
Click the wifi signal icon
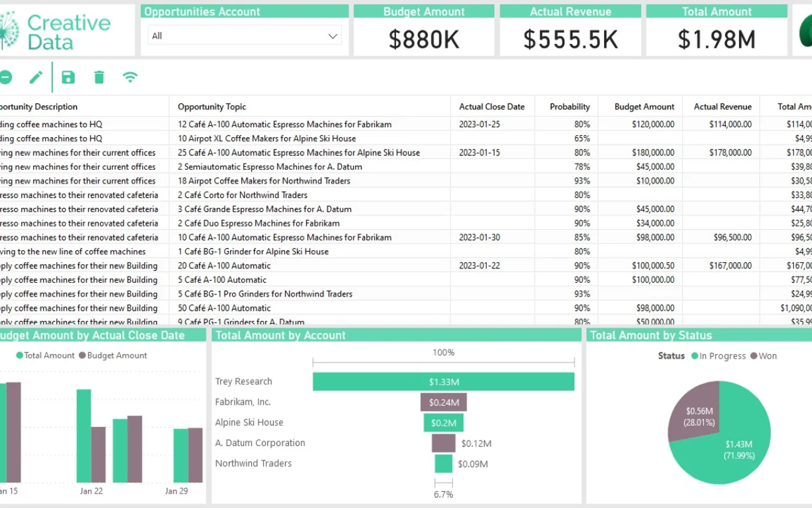(130, 77)
